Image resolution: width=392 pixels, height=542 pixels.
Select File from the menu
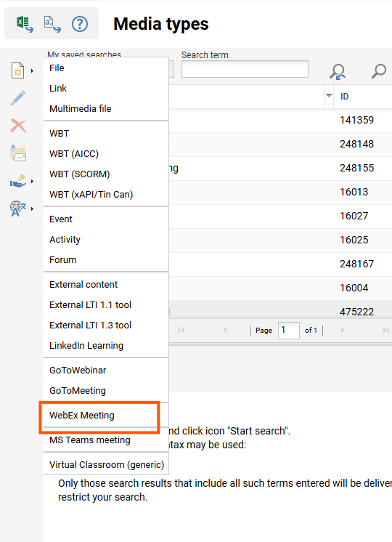pos(106,68)
